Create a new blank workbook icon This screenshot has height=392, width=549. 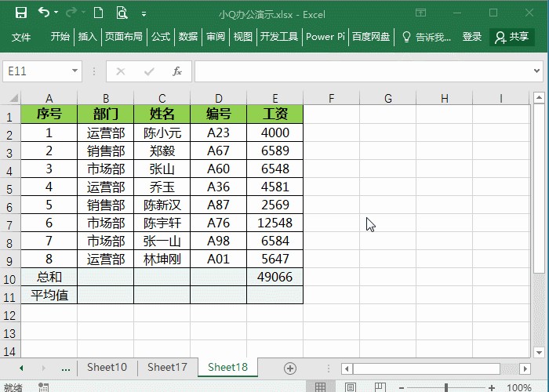[98, 13]
